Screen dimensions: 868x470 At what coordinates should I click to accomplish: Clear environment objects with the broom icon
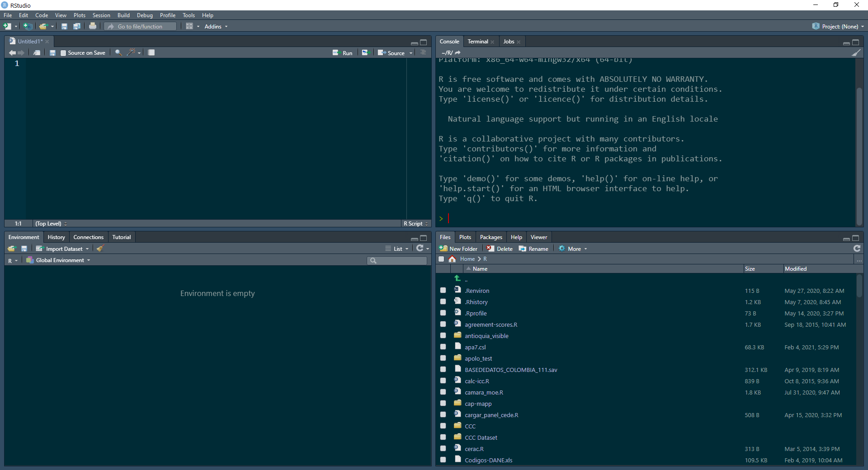pyautogui.click(x=100, y=249)
